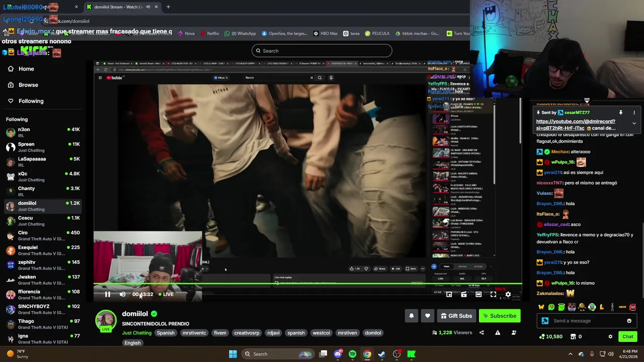
Task: Open Coscu channel in Following list
Action: pos(43,221)
